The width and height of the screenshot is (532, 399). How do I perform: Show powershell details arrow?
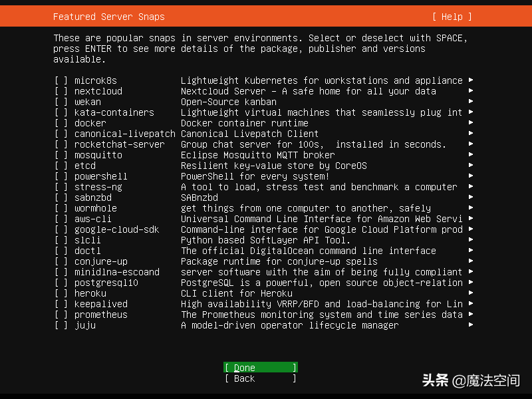coord(471,176)
